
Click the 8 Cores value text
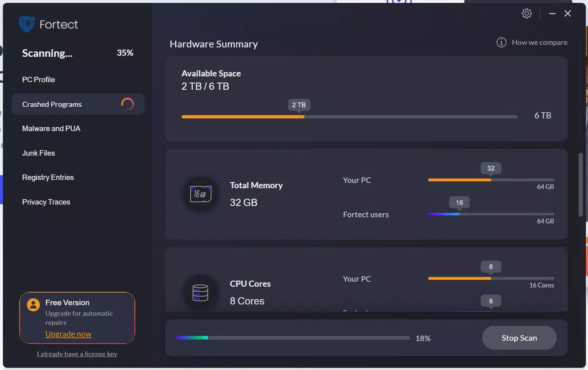[x=247, y=301]
